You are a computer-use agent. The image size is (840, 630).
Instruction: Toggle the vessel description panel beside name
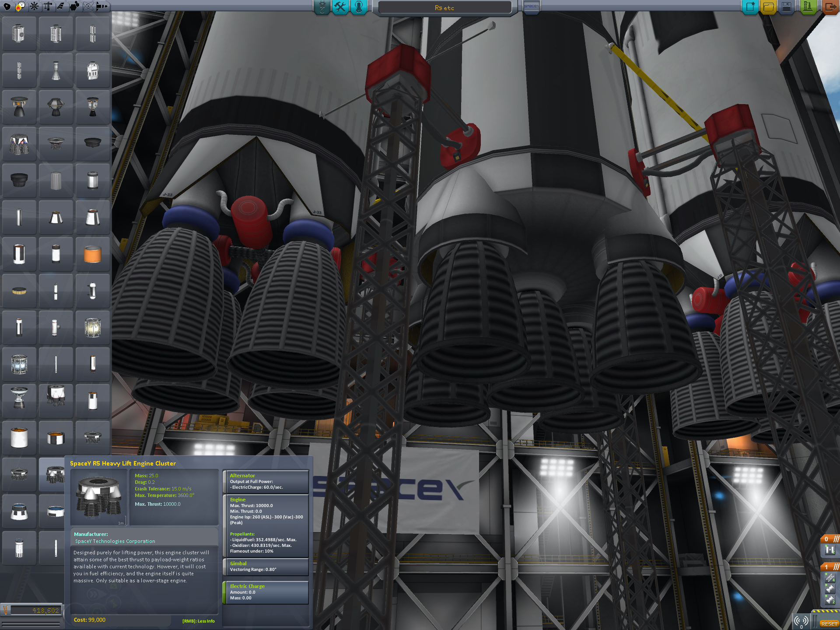click(x=531, y=7)
